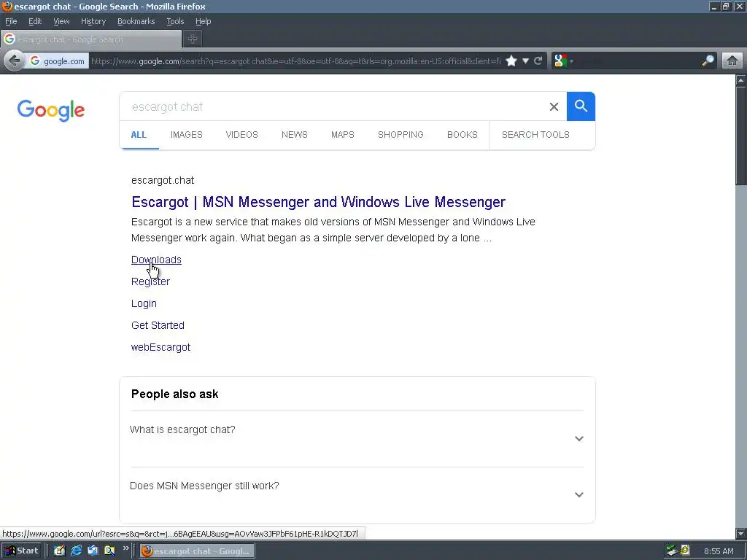Screen dimensions: 747x560
Task: Click the vertical scrollbar thumb
Action: [x=741, y=136]
